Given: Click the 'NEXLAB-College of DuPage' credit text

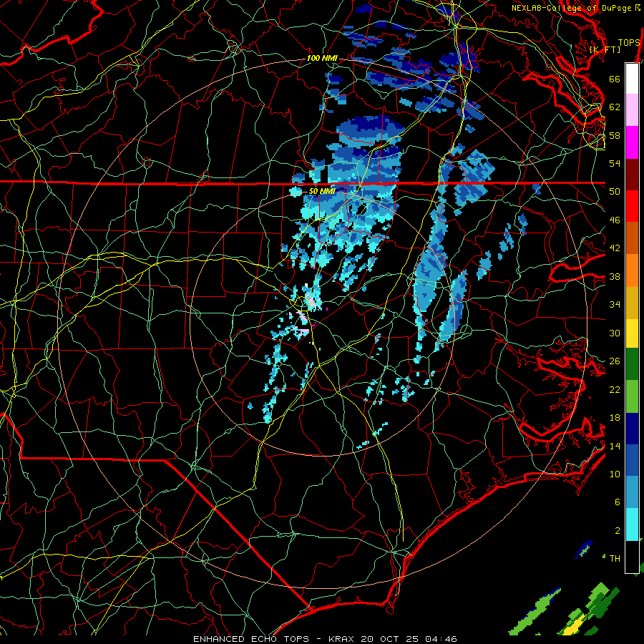Looking at the screenshot, I should (x=572, y=8).
